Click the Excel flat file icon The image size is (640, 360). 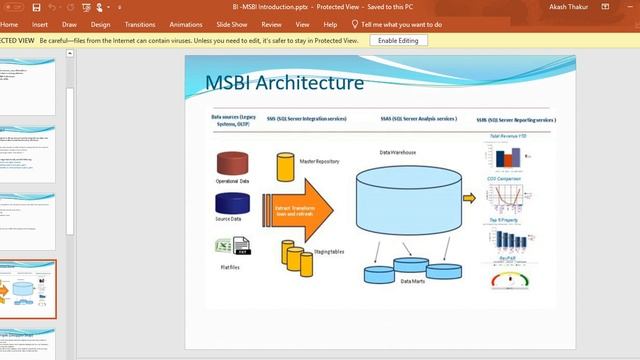point(223,246)
